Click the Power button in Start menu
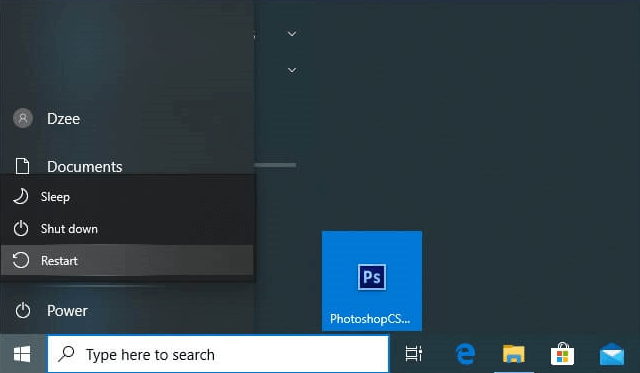 coord(127,311)
